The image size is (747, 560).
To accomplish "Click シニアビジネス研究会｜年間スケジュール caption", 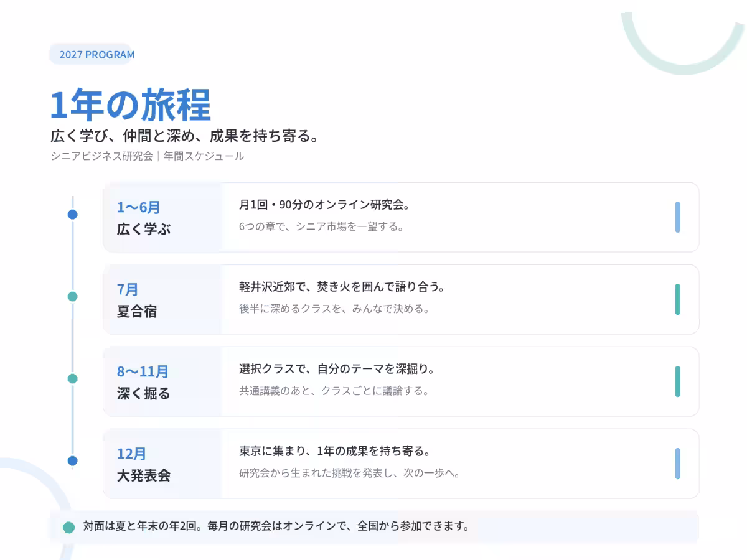I will (x=148, y=156).
